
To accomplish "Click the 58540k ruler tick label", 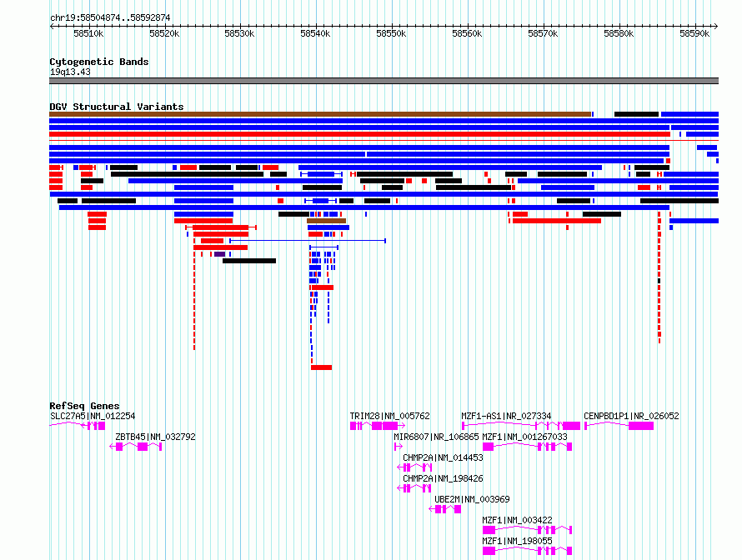I will (x=315, y=33).
